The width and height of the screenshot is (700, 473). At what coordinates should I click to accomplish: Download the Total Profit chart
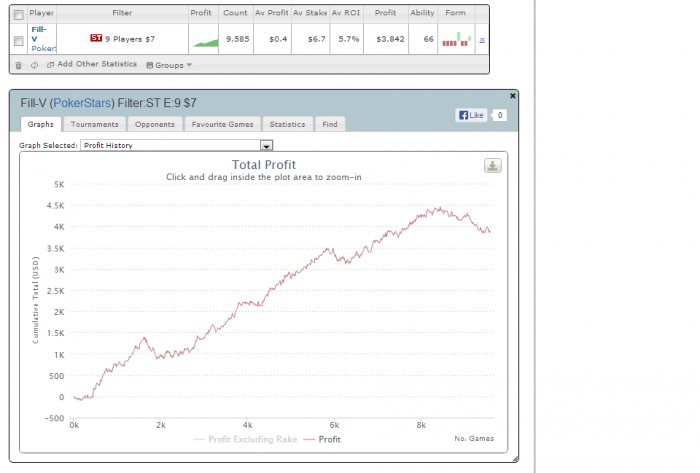click(493, 166)
